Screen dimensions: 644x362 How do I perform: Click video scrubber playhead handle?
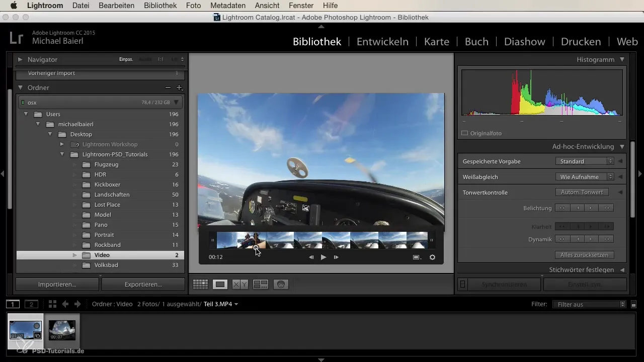(x=256, y=248)
